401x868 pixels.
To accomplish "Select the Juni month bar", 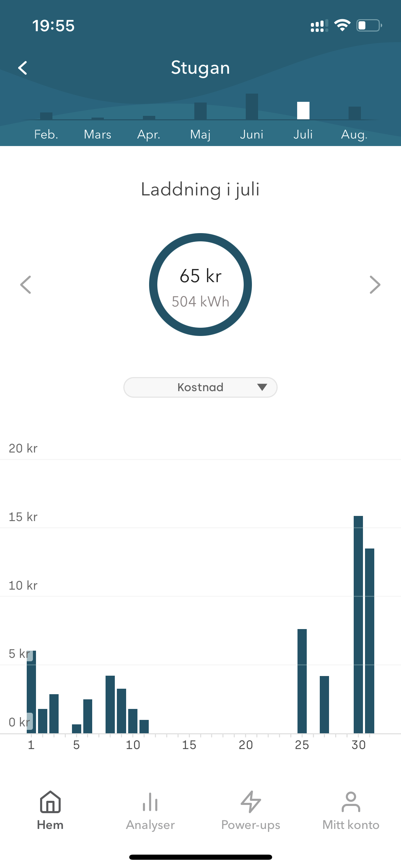I will tap(252, 107).
